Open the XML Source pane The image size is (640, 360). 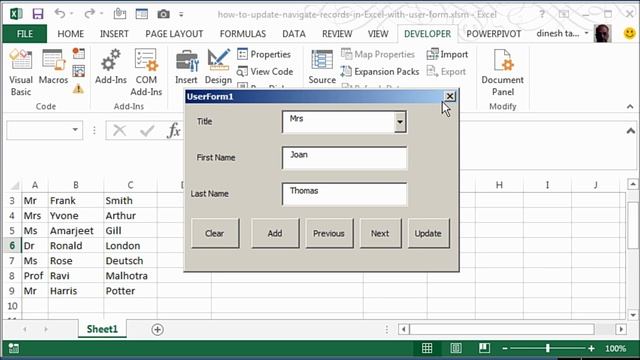click(322, 67)
